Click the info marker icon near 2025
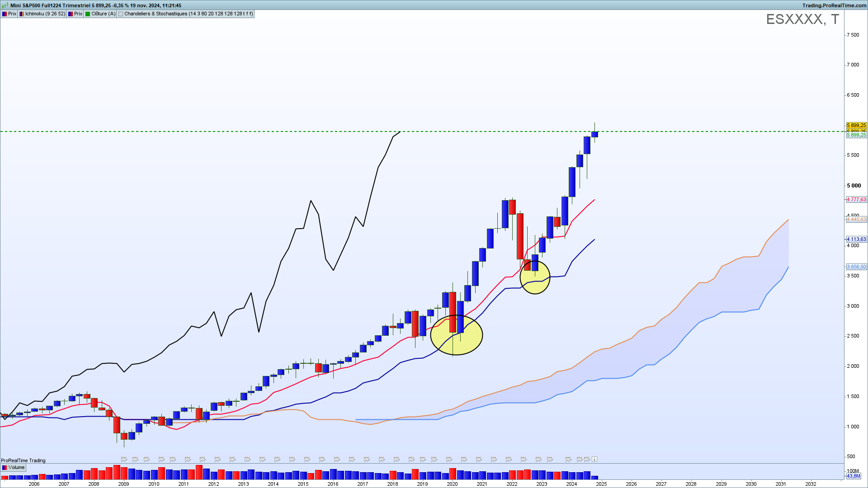Image resolution: width=868 pixels, height=488 pixels. (x=594, y=459)
